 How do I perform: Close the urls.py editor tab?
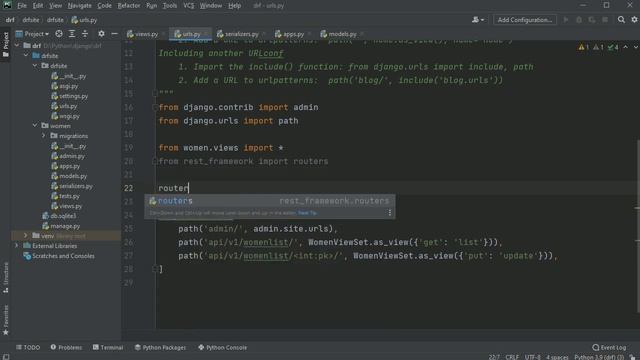(206, 34)
